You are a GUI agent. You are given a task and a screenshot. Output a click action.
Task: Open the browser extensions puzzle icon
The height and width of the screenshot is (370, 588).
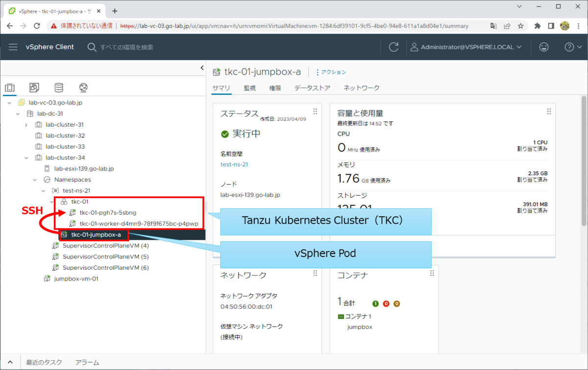[x=538, y=26]
